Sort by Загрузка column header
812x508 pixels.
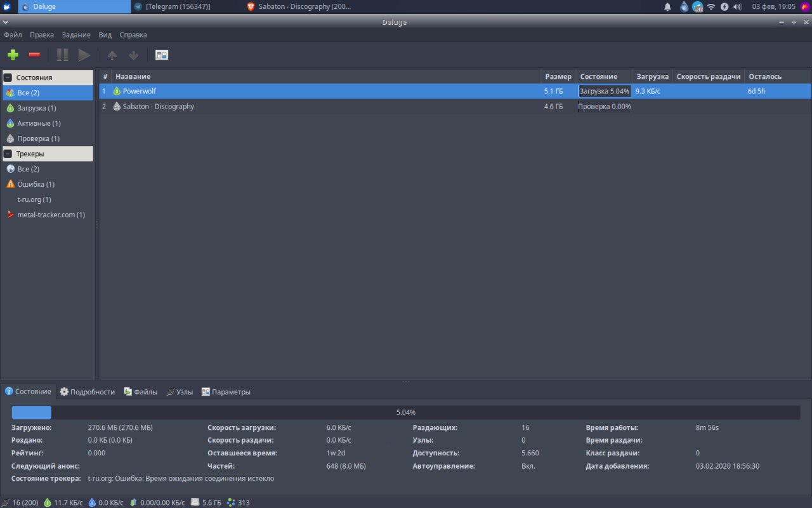(652, 76)
